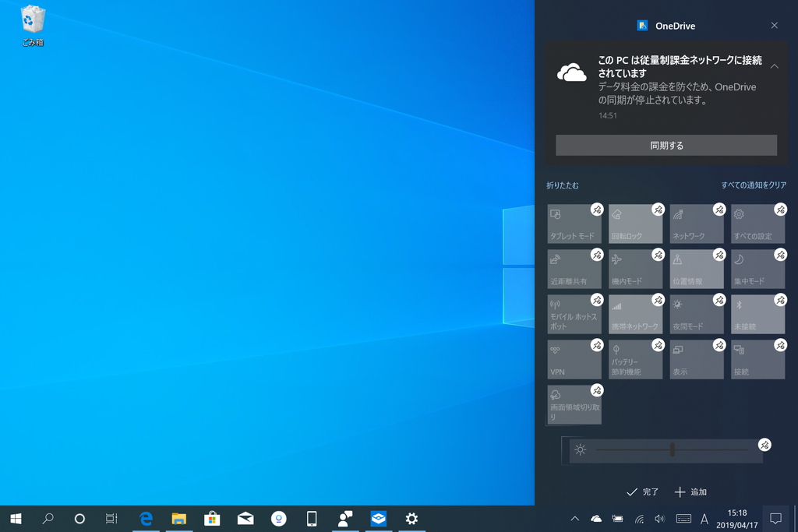Viewport: 798px width, 532px height.
Task: Open the Settings gear in the taskbar
Action: click(411, 519)
